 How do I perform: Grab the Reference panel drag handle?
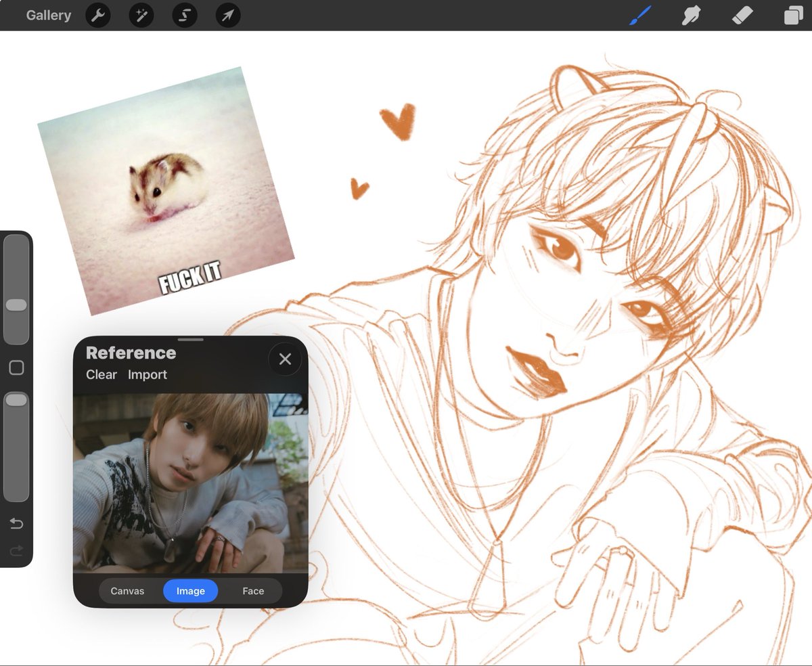click(190, 340)
